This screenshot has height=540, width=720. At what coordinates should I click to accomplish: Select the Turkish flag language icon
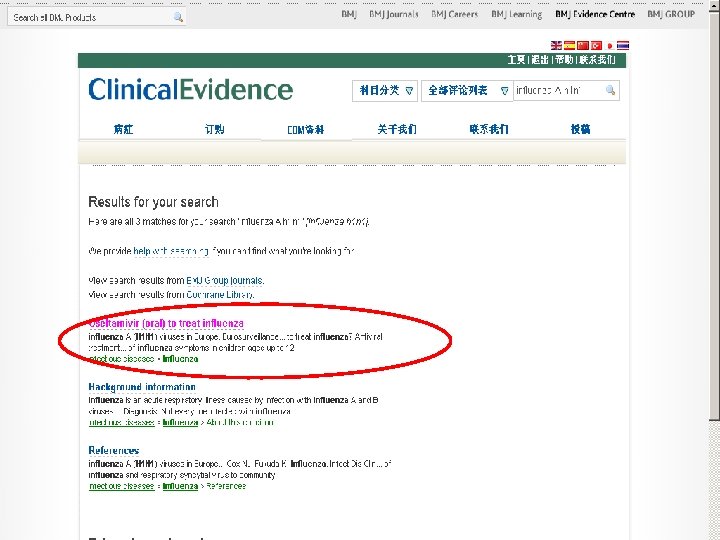coord(596,45)
